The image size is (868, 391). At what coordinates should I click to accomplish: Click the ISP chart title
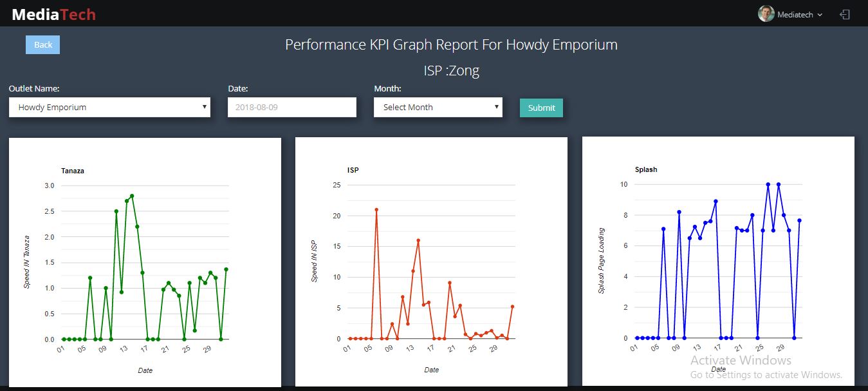tap(353, 170)
